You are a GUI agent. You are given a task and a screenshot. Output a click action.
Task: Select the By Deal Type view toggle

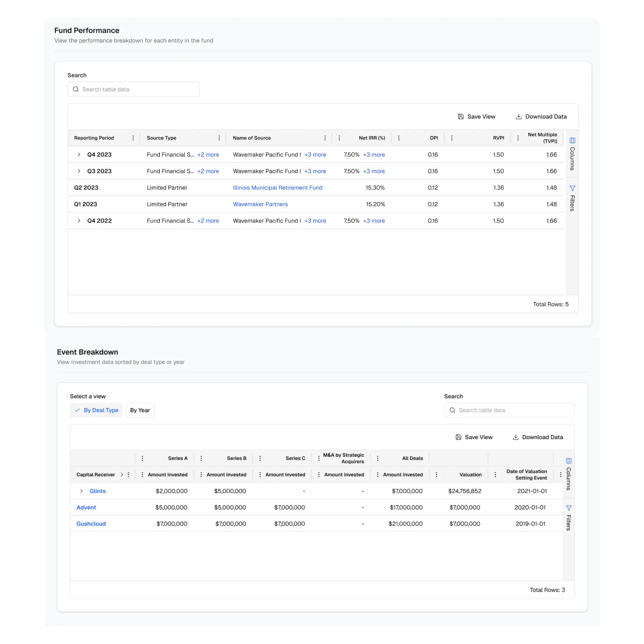coord(97,410)
